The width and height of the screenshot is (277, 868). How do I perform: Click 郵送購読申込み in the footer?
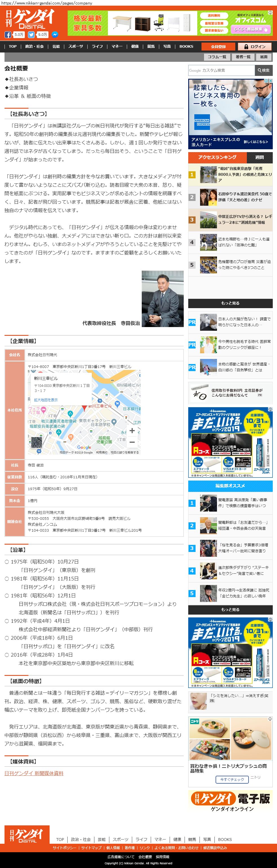click(215, 848)
